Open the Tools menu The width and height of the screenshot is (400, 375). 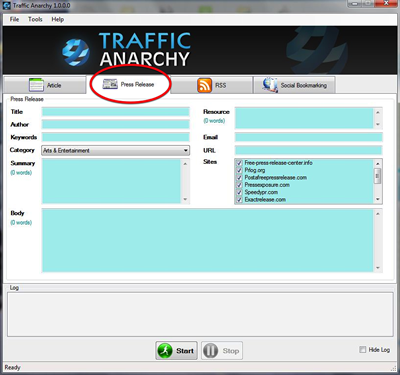[35, 19]
